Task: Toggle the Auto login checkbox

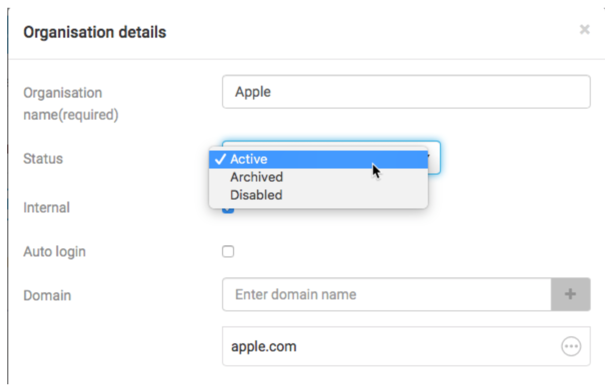Action: click(228, 252)
